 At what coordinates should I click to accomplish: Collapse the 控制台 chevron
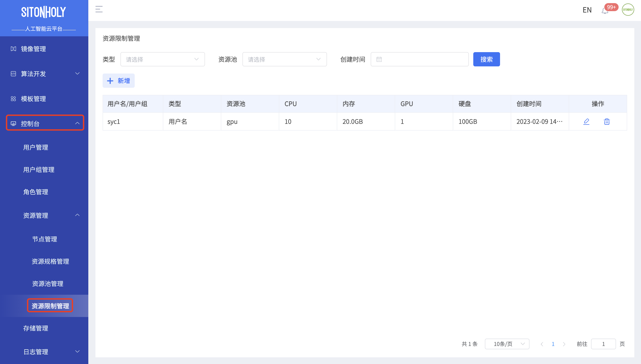(x=77, y=123)
